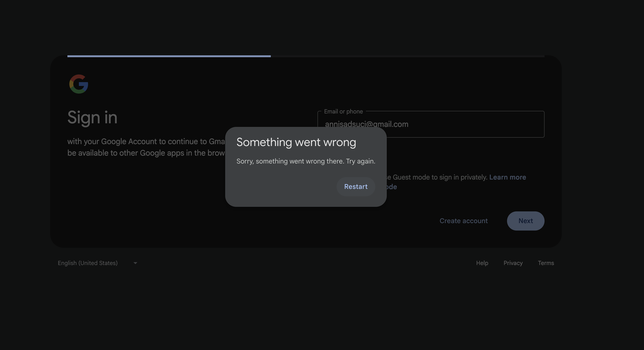Click the Google logo
644x350 pixels.
pos(78,84)
